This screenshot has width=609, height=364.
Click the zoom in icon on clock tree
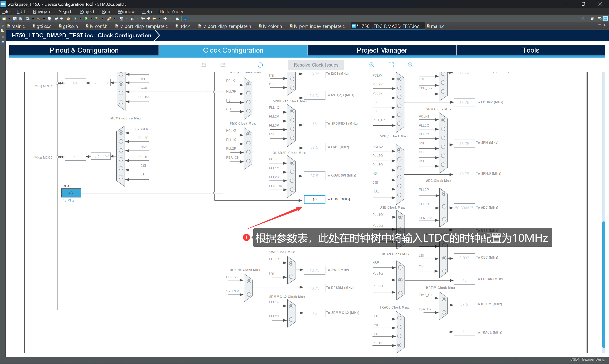point(372,65)
